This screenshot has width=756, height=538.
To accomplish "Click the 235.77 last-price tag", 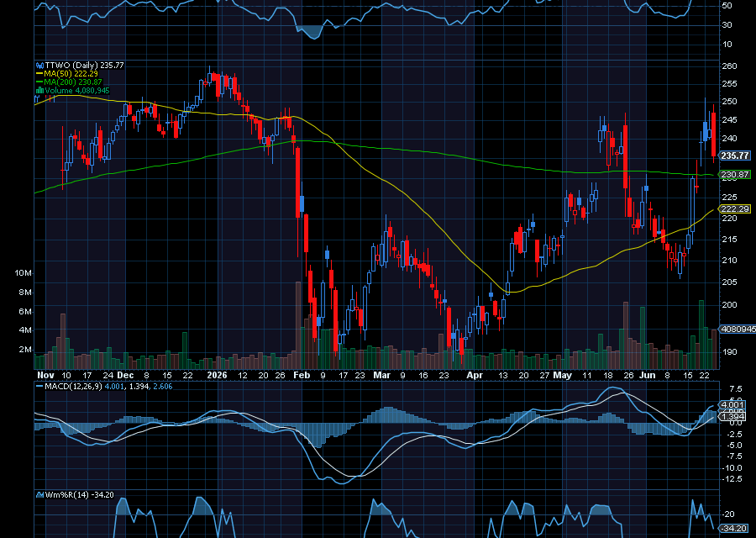I will coord(735,156).
